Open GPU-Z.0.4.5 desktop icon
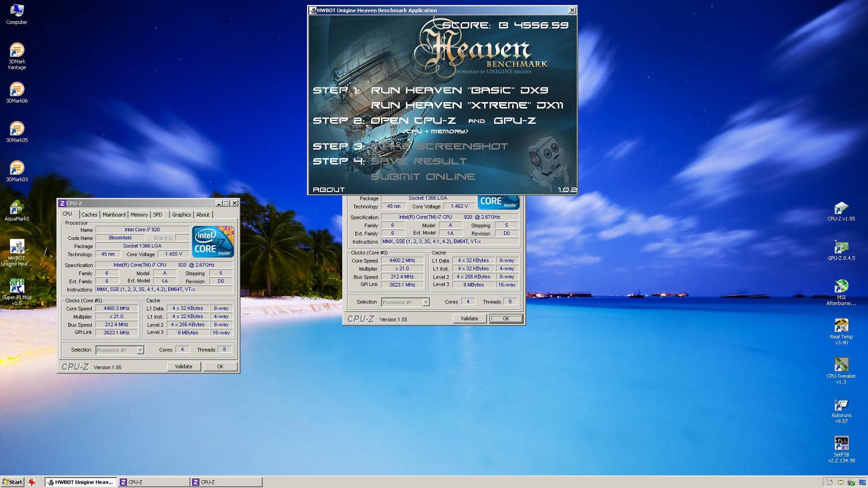This screenshot has width=868, height=488. [841, 250]
